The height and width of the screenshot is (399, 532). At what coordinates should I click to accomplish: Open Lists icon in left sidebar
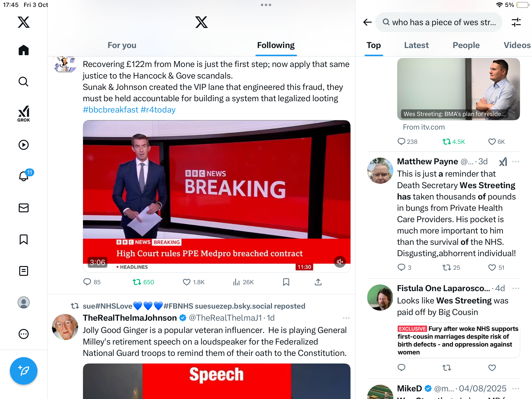24,271
